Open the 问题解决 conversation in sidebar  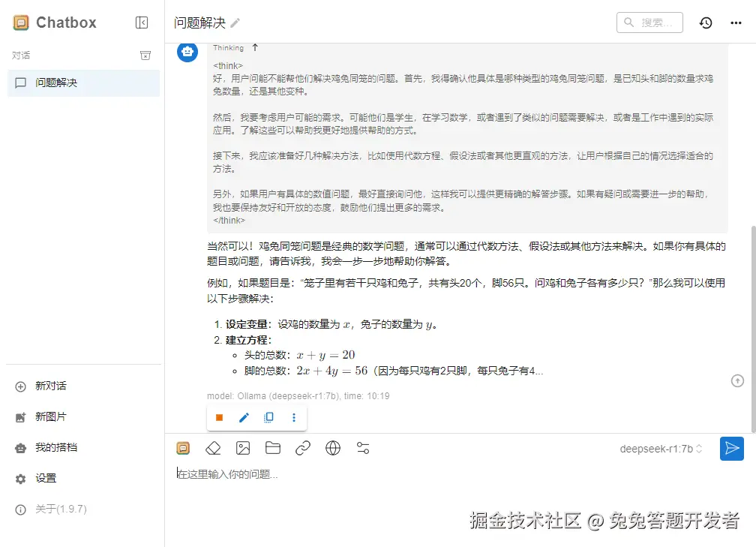[83, 83]
